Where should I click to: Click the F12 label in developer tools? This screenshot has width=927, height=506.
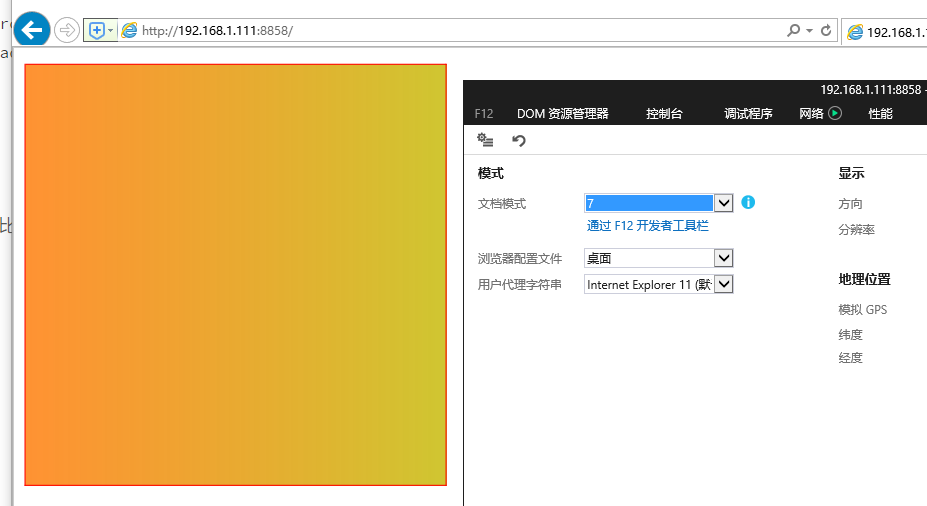(484, 113)
